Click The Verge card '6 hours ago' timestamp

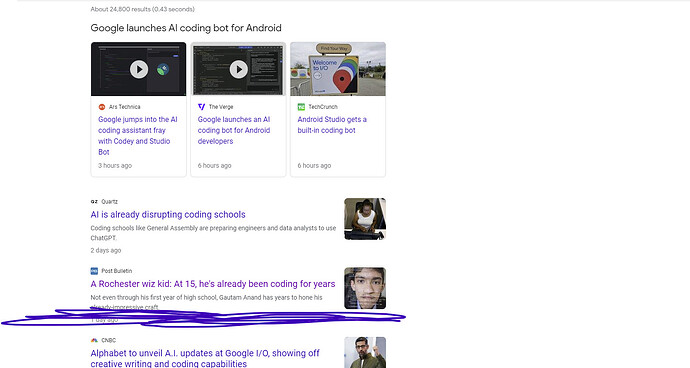pyautogui.click(x=214, y=166)
